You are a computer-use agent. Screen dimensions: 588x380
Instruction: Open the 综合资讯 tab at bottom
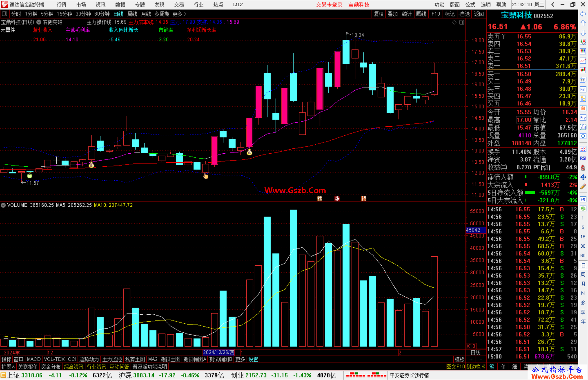73,367
